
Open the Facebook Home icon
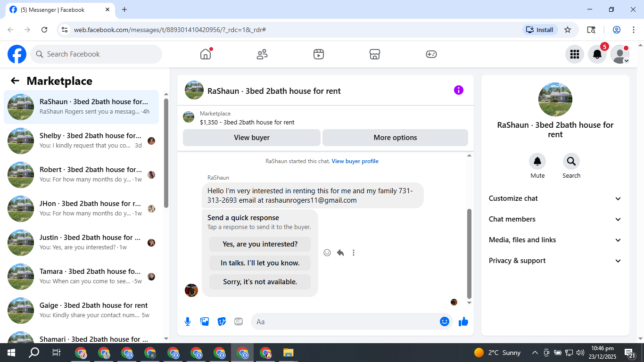click(x=206, y=54)
